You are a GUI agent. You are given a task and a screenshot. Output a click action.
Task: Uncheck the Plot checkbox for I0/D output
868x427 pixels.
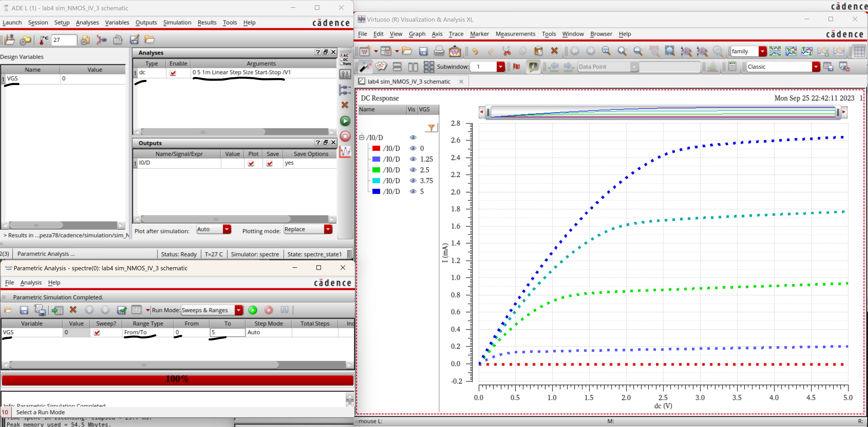click(251, 163)
